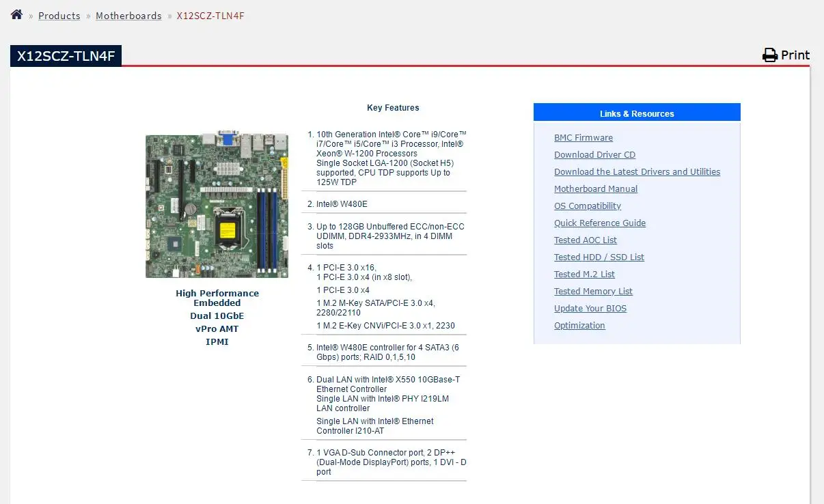Image resolution: width=824 pixels, height=504 pixels.
Task: Click the Dual LAN X550 10GBase-T text
Action: coord(388,384)
